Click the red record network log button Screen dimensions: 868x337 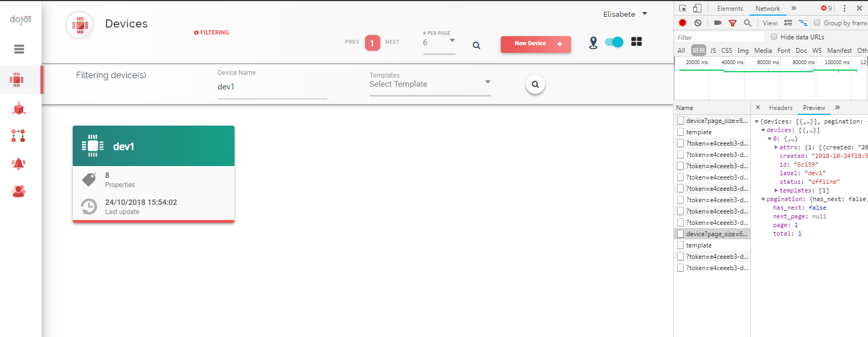(x=683, y=23)
